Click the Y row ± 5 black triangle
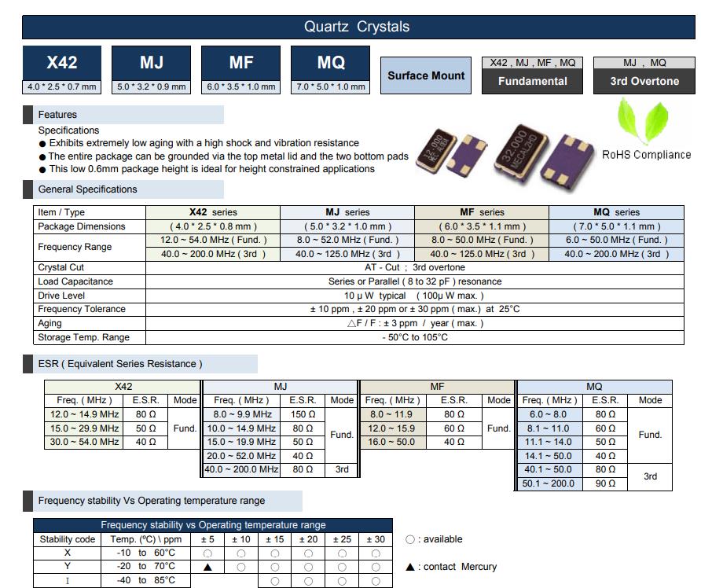The height and width of the screenshot is (588, 701). click(207, 567)
